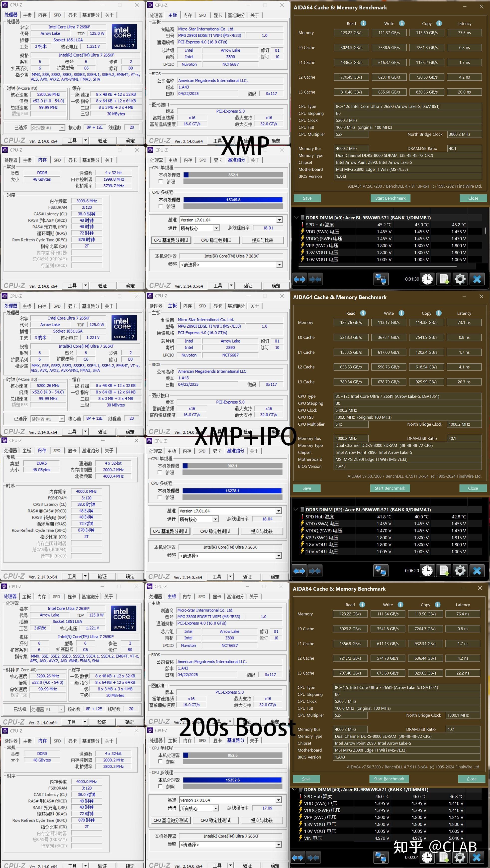Click the dual-monitor icon in AIDA64 toolbar
Image resolution: width=490 pixels, height=868 pixels.
coord(381,279)
